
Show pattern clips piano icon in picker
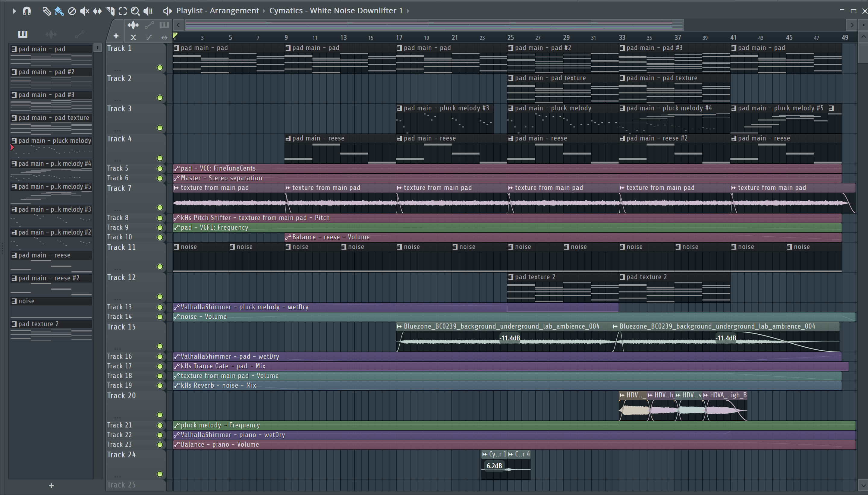22,34
